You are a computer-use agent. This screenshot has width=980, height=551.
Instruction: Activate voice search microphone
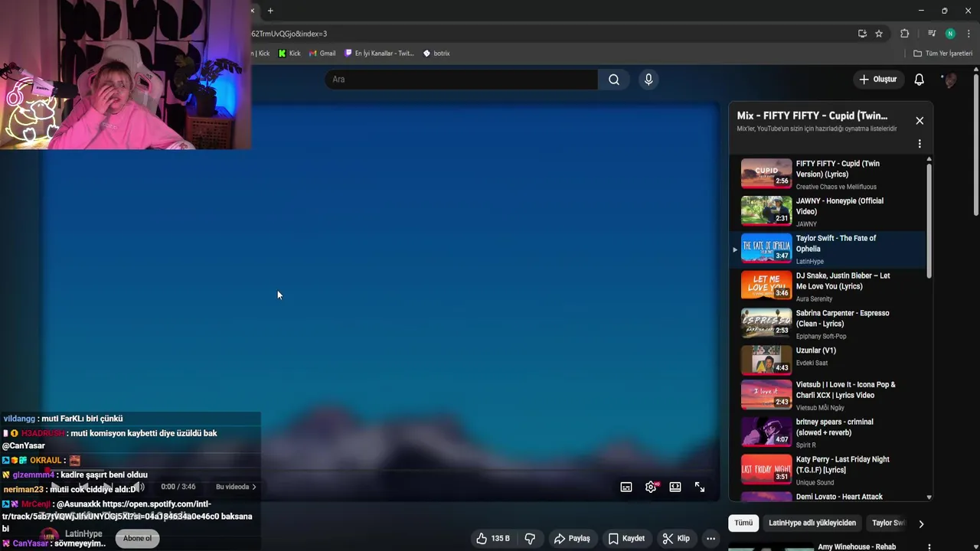(648, 80)
